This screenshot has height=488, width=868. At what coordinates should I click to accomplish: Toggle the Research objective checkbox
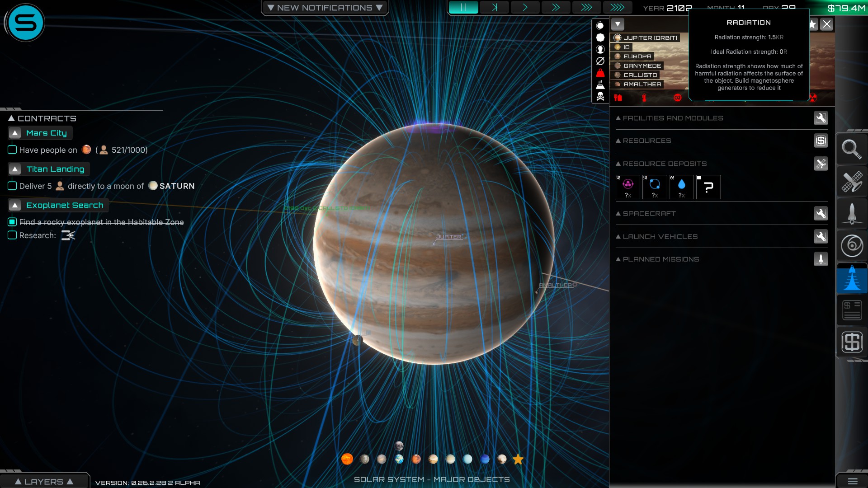click(x=12, y=235)
